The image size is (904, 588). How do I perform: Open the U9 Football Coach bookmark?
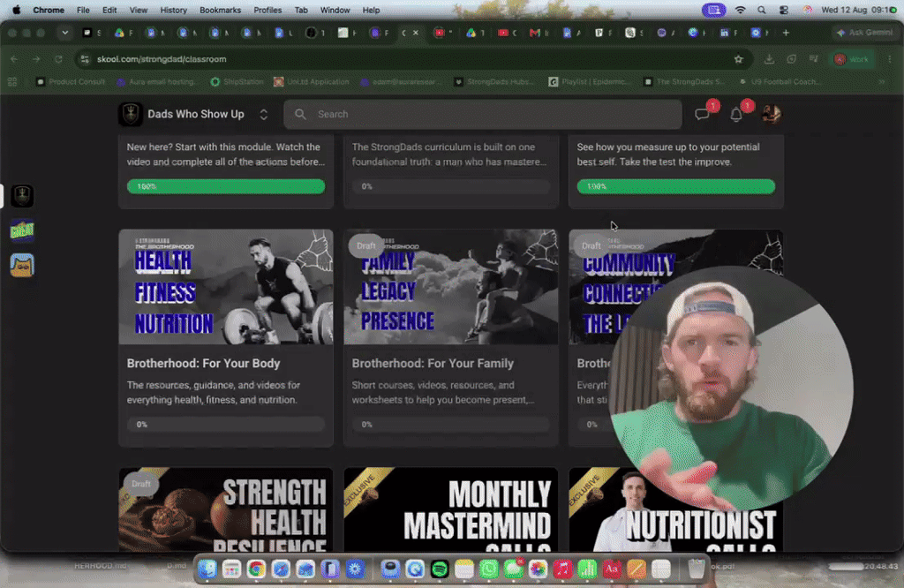[x=779, y=82]
